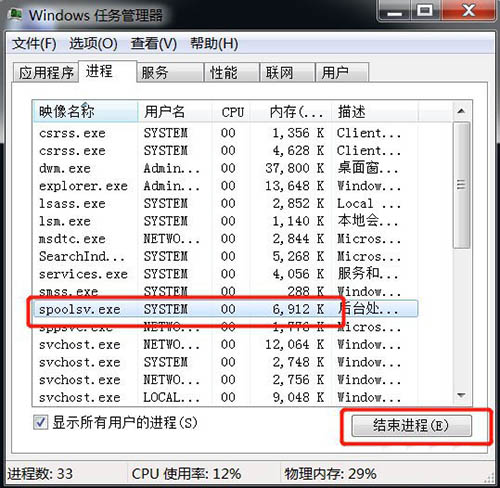Sort by CPU column header
The height and width of the screenshot is (488, 500).
tap(232, 112)
